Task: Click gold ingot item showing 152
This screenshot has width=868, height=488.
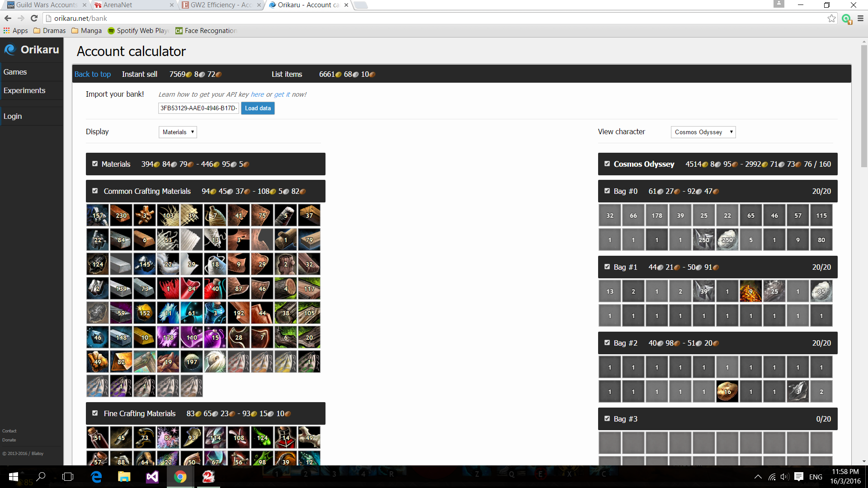Action: pos(145,313)
